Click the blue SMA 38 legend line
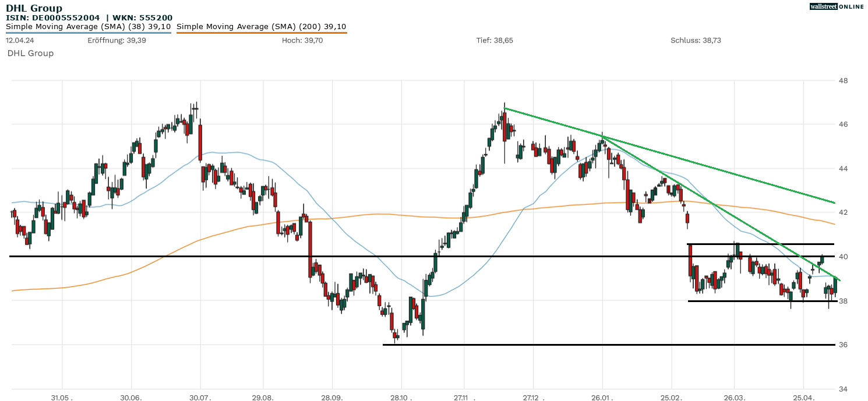Image resolution: width=868 pixels, height=401 pixels. pos(88,33)
